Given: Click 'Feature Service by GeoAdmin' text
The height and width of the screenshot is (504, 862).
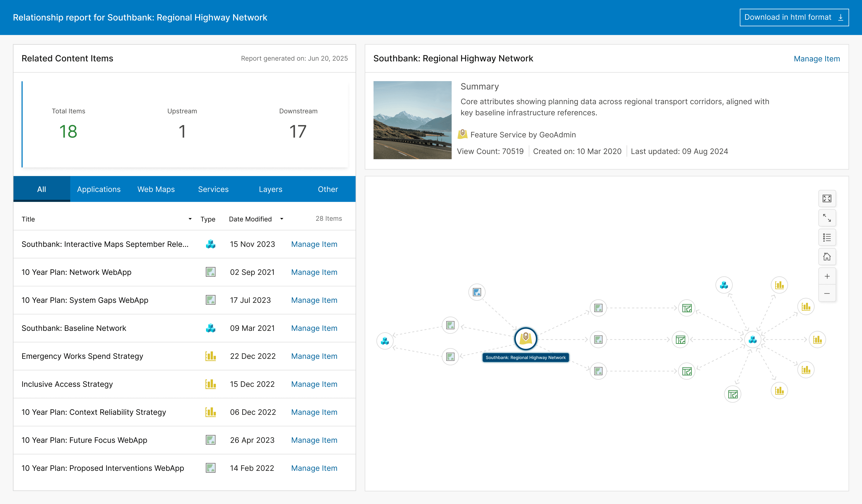Looking at the screenshot, I should pos(523,135).
